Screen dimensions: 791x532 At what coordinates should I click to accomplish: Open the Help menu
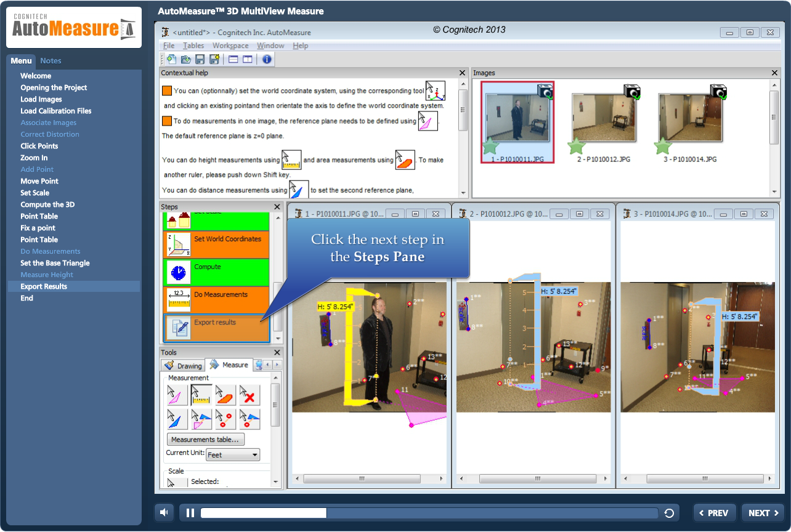tap(301, 46)
